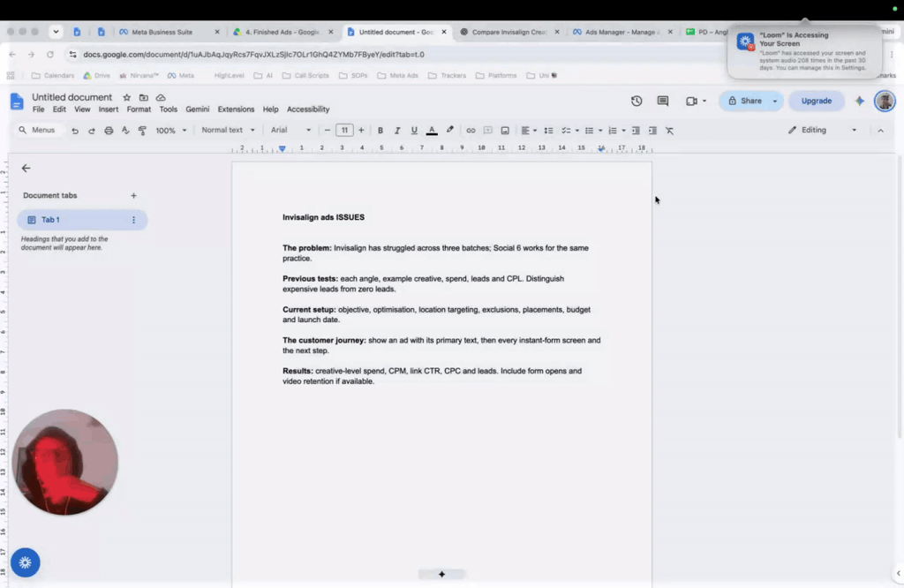Move document using folder icon
The height and width of the screenshot is (588, 904).
tap(144, 97)
